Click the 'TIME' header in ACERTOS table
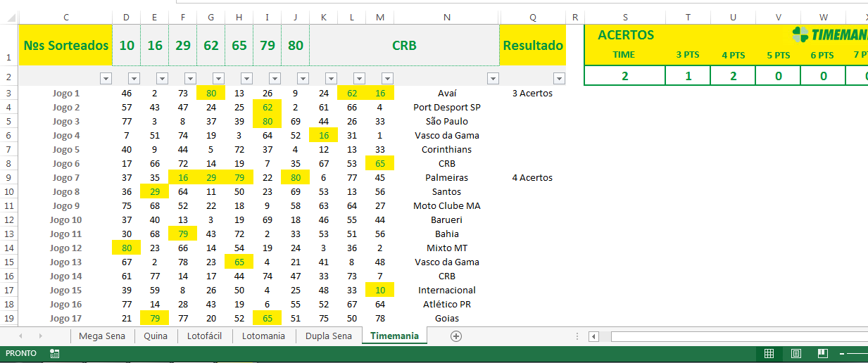The height and width of the screenshot is (363, 868). [624, 55]
